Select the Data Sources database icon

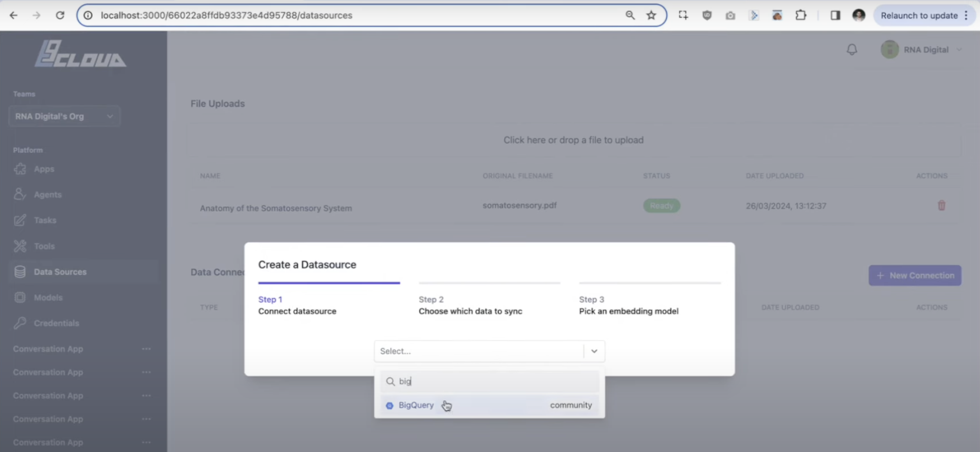pyautogui.click(x=20, y=271)
